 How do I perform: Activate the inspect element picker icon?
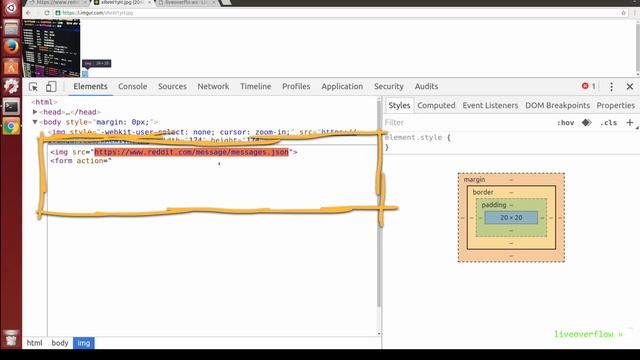(33, 87)
